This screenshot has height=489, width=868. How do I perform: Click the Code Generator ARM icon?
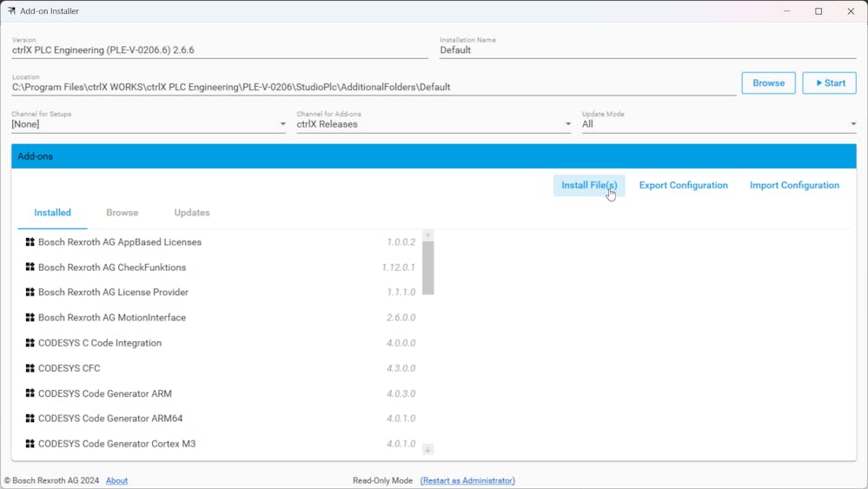[x=30, y=393]
